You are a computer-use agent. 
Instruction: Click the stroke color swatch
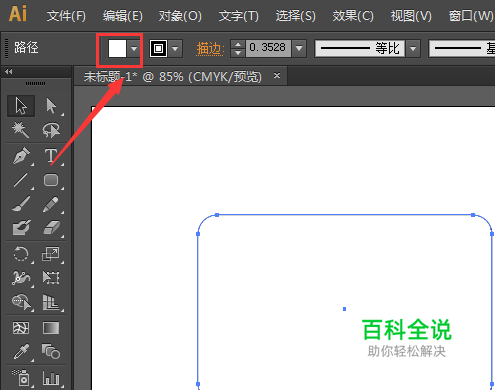(158, 49)
